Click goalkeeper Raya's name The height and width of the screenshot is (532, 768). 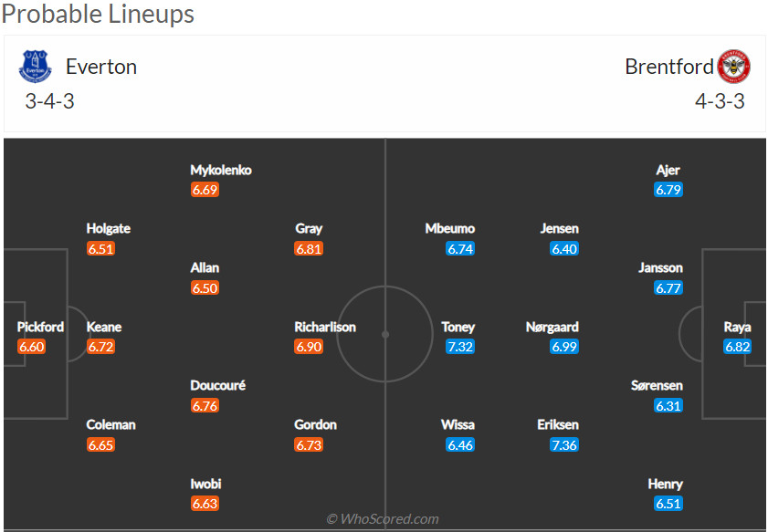click(737, 327)
